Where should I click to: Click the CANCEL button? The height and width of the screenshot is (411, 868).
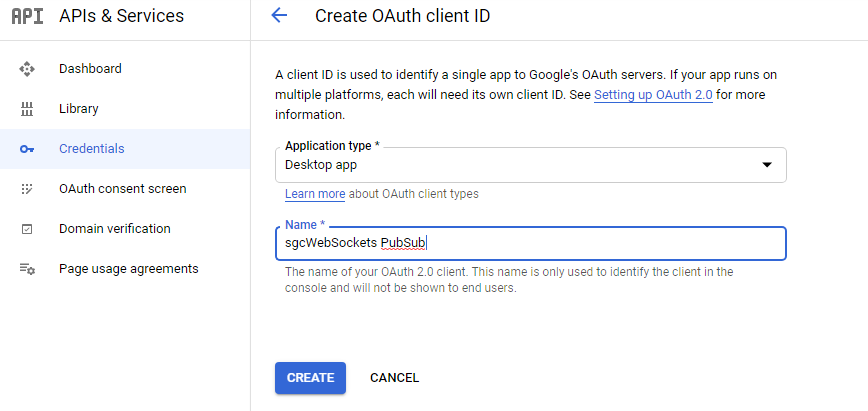394,378
